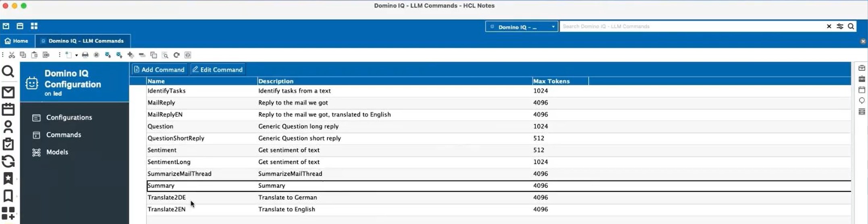
Task: Open Search in the left sidebar
Action: [x=8, y=72]
